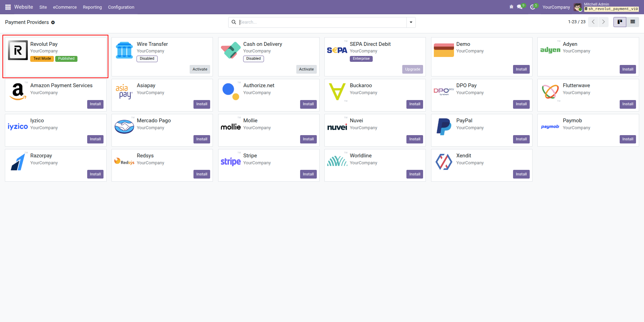Viewport: 644px width, 322px height.
Task: Click Upgrade on SEPA Direct Debit
Action: click(413, 69)
